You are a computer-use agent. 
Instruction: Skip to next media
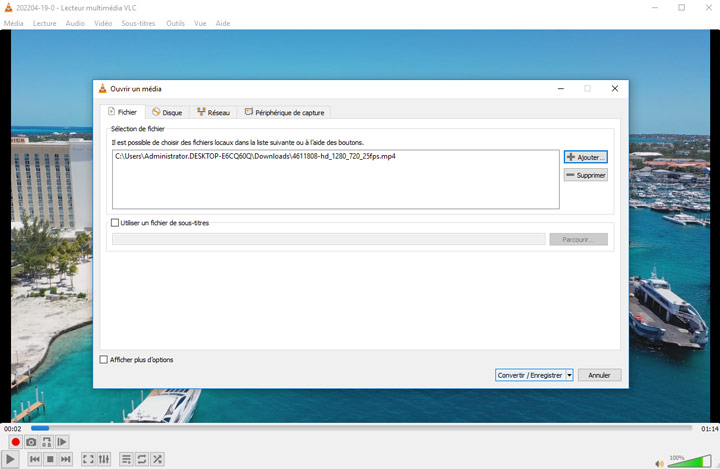[66, 459]
